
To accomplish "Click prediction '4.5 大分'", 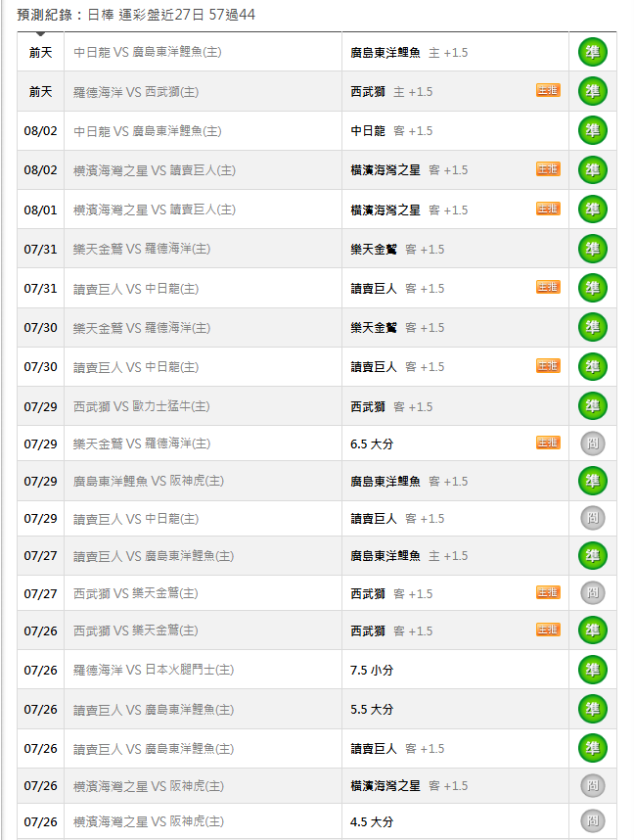I will point(372,821).
